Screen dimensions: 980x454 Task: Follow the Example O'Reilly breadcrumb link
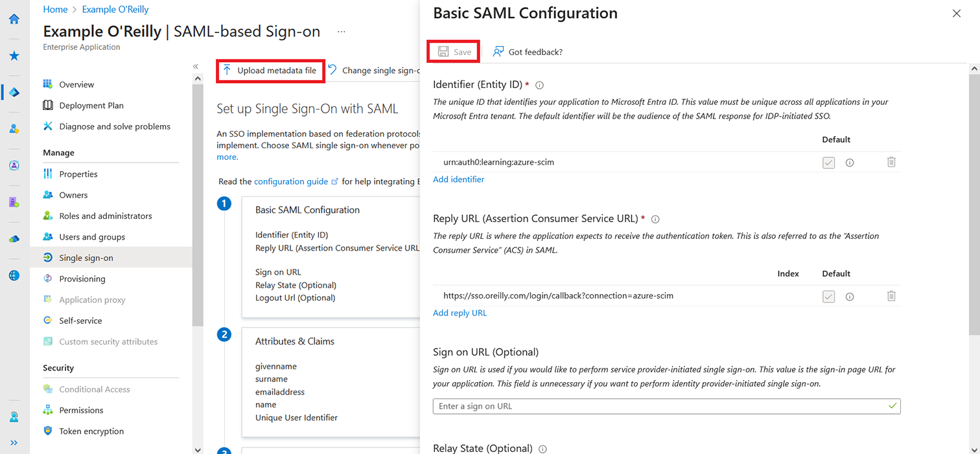[115, 10]
